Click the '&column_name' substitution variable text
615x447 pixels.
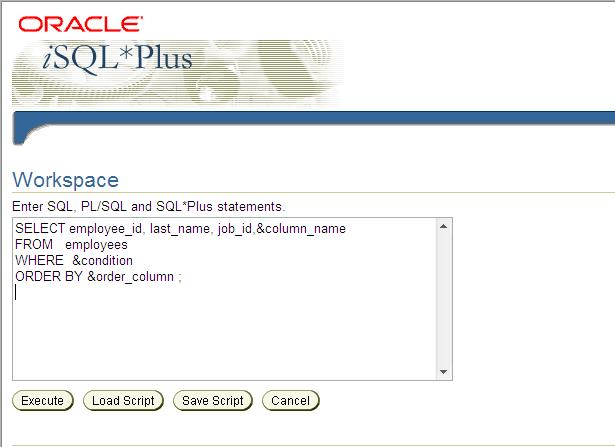pos(301,229)
